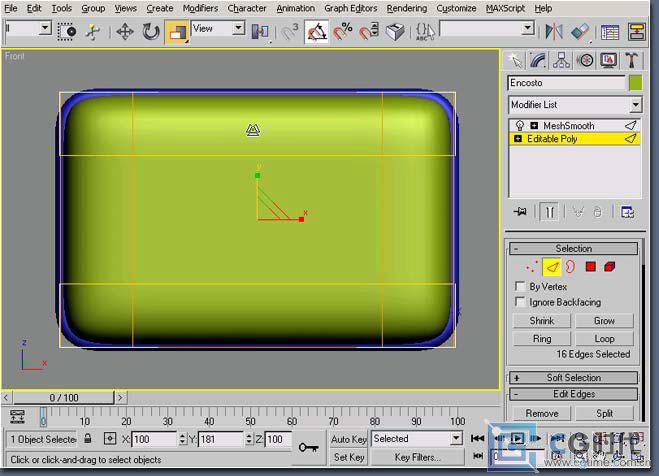659x476 pixels.
Task: Open the Modifier List dropdown
Action: (x=575, y=105)
